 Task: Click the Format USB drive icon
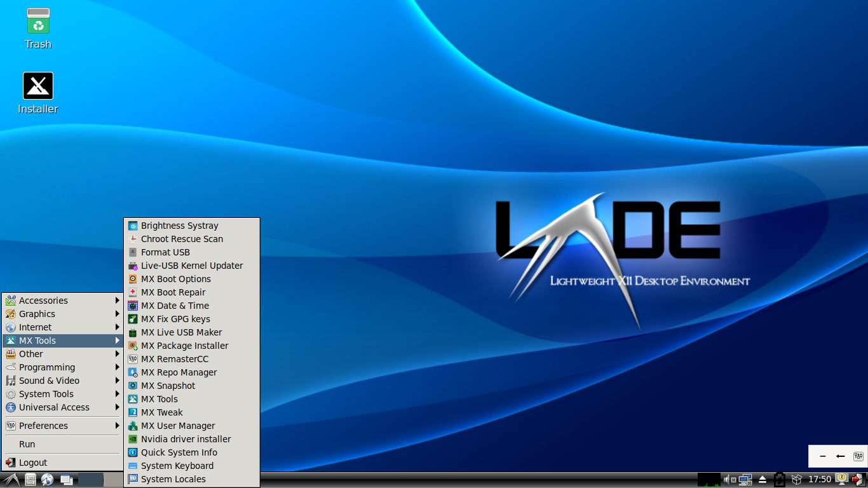[133, 252]
